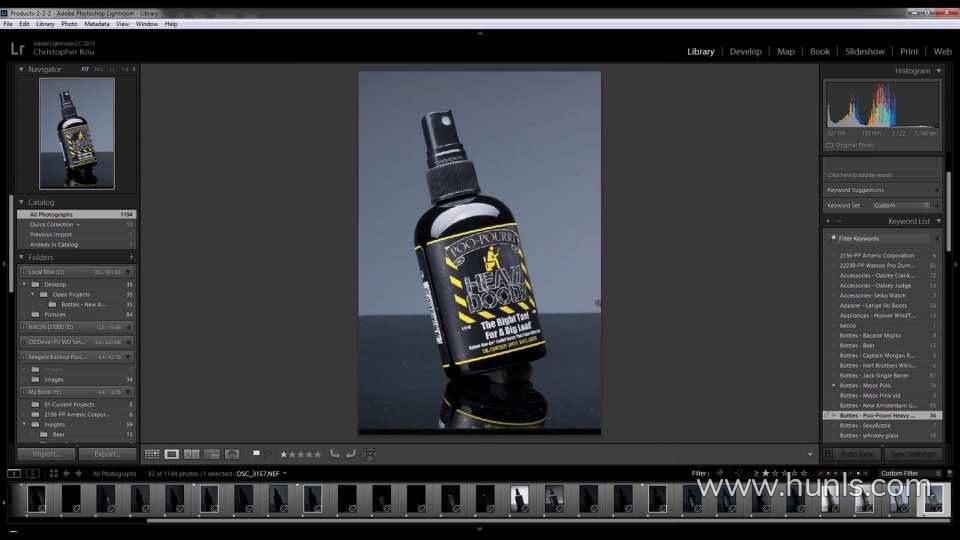This screenshot has height=540, width=960.
Task: Click the Auto Sync button
Action: click(x=857, y=454)
